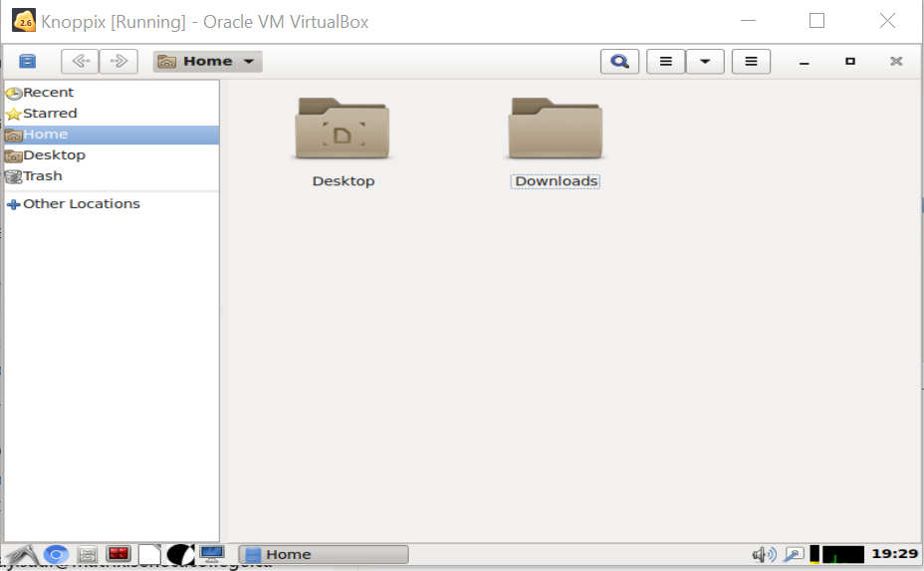924x571 pixels.
Task: Close the file manager window
Action: pyautogui.click(x=896, y=62)
